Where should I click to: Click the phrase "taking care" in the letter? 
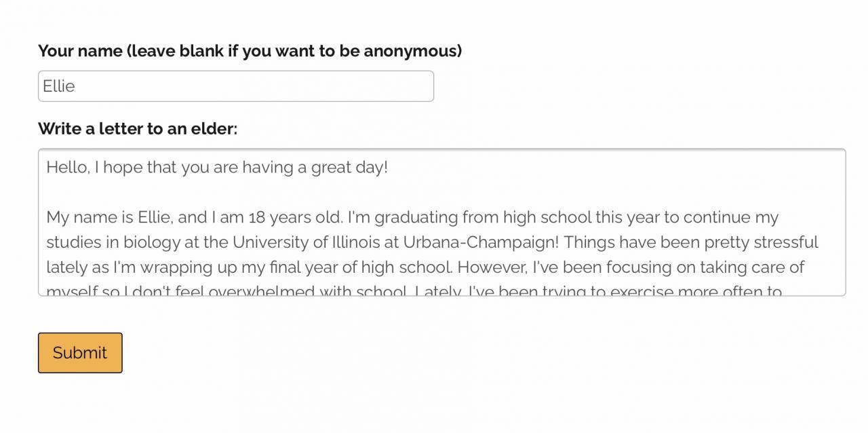pos(742,267)
